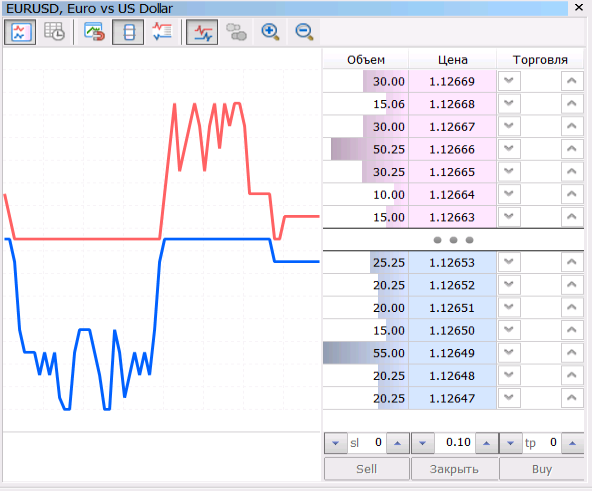This screenshot has height=491, width=592.
Task: Click up chevron in the 1.12665 row
Action: (x=572, y=171)
